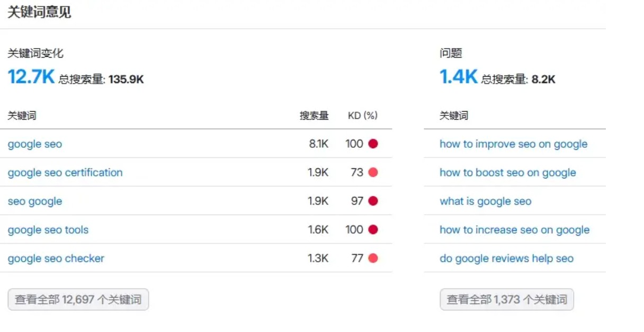Click the total search volume 8.2K
Screen dimensions: 644x332
[x=543, y=79]
